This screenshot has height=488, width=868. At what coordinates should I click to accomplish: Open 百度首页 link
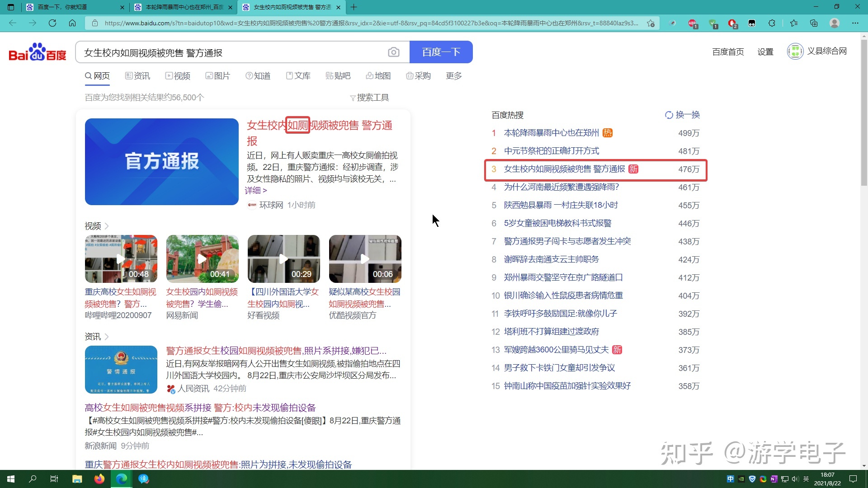tap(728, 52)
